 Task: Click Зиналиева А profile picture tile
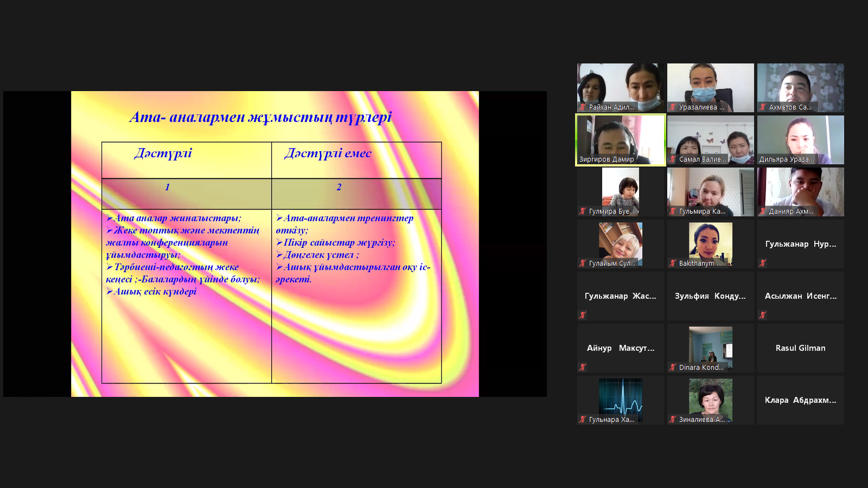710,397
